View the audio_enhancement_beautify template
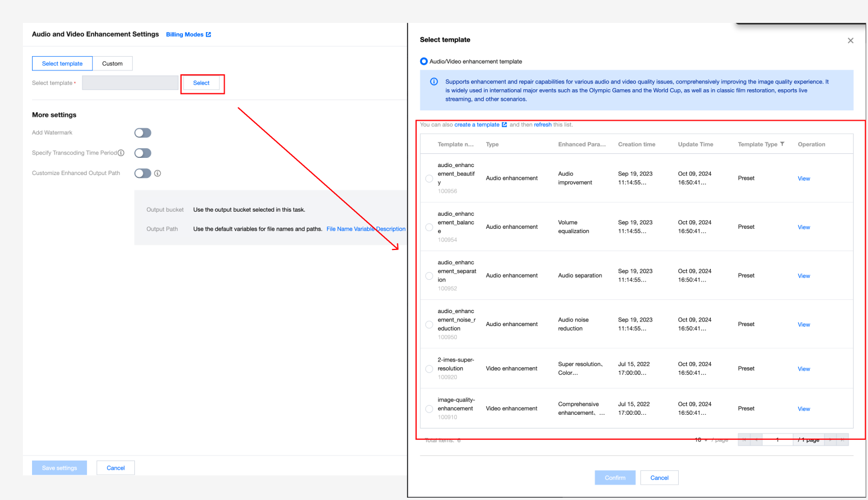This screenshot has height=500, width=868. point(804,178)
